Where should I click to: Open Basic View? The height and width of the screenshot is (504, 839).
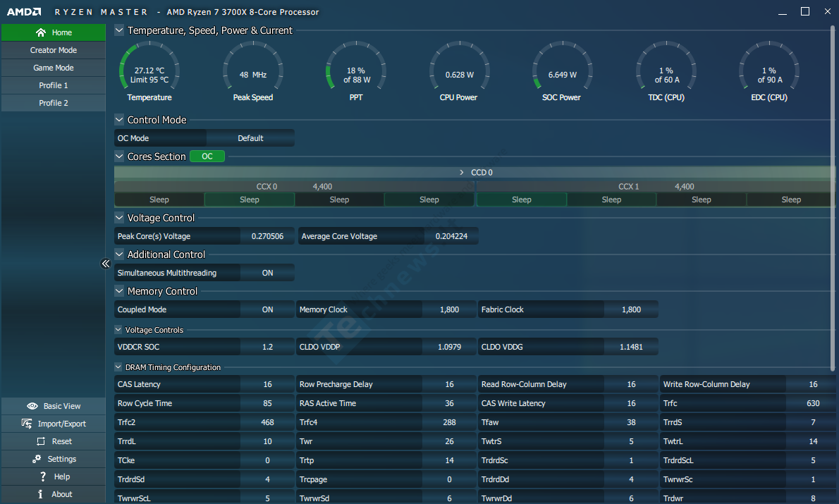(x=54, y=406)
